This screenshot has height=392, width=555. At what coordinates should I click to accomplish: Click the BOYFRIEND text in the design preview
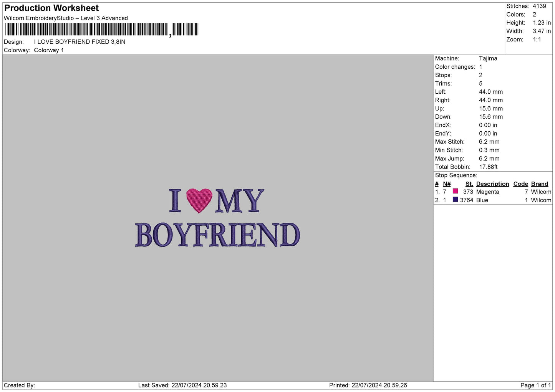click(x=217, y=235)
